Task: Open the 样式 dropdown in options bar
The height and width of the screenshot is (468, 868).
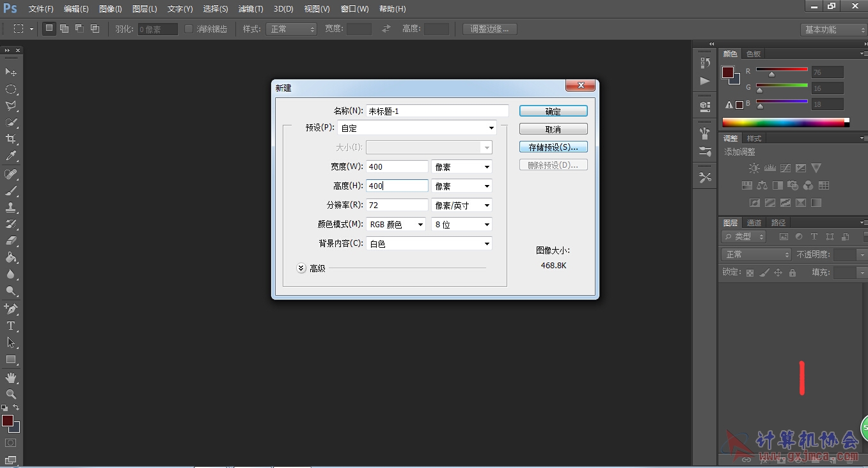Action: (291, 29)
